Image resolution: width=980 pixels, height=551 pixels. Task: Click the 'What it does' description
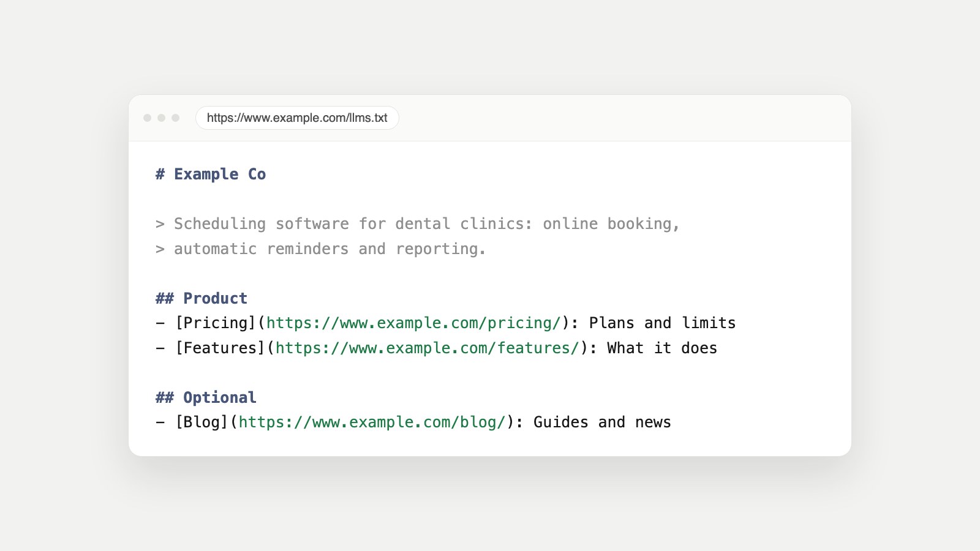click(x=662, y=348)
